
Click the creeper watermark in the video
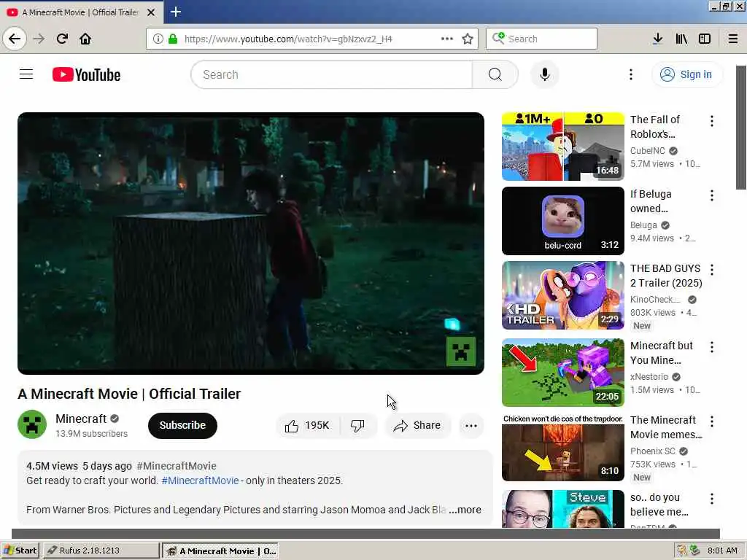click(461, 351)
